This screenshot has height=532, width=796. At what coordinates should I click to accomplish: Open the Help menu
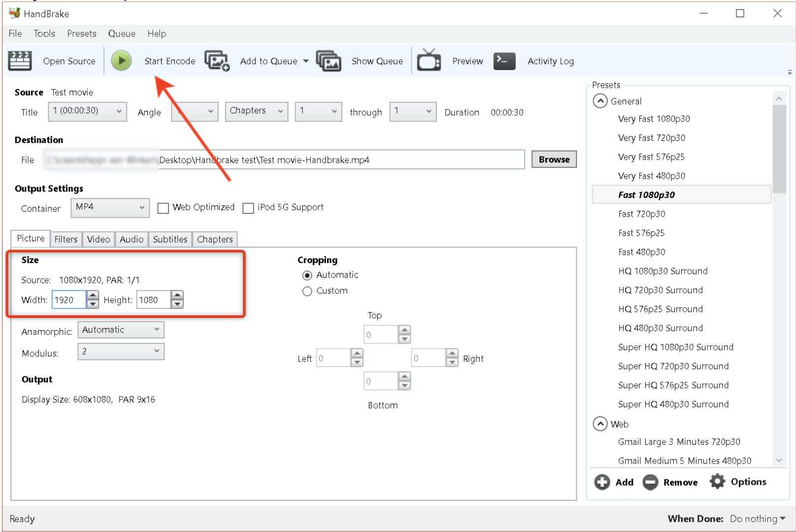[157, 33]
